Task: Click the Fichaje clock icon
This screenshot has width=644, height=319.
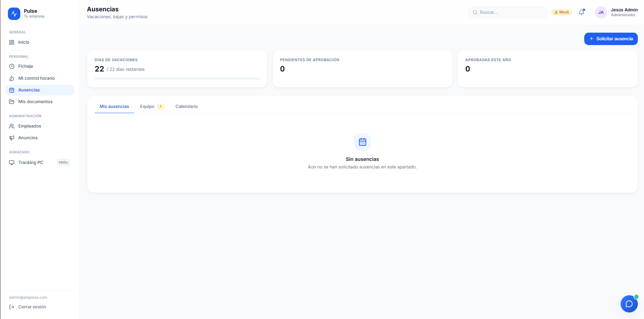Action: (12, 66)
